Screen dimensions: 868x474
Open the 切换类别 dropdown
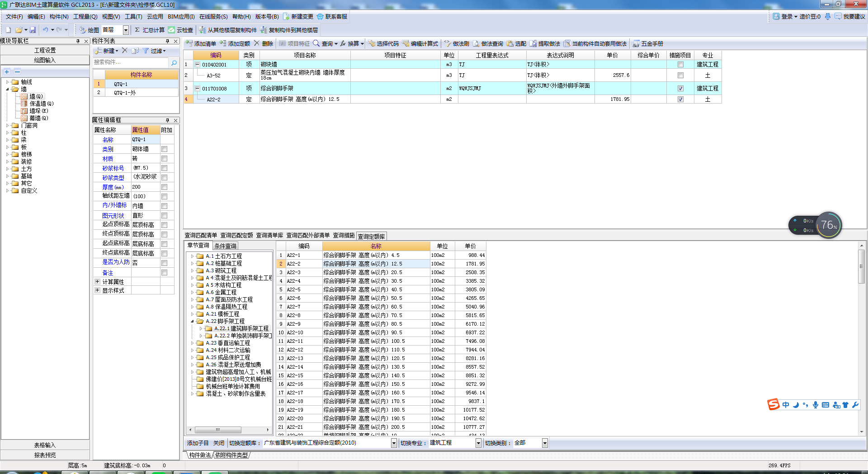point(545,443)
